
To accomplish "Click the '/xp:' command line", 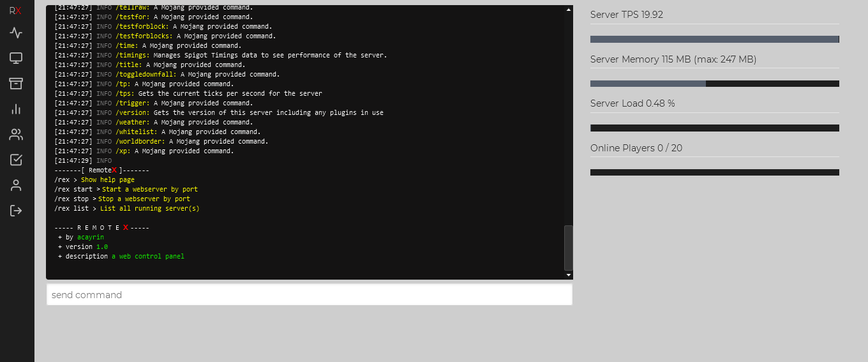I will (144, 151).
